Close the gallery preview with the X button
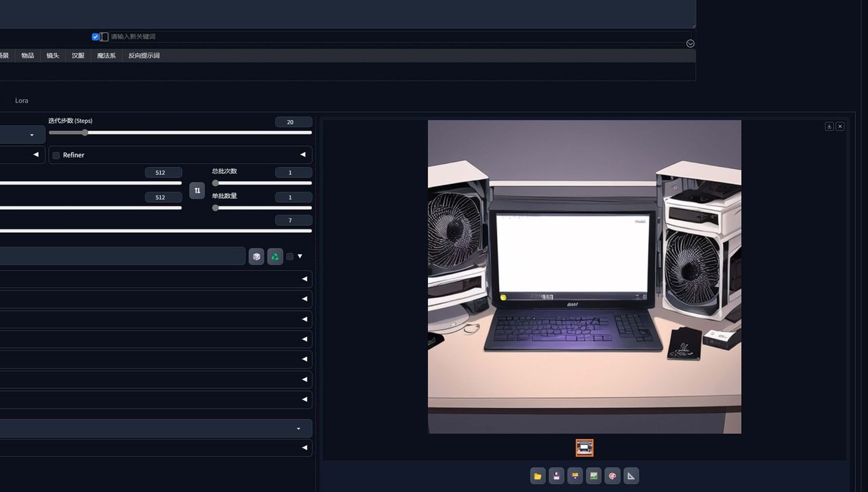The height and width of the screenshot is (492, 868). (x=840, y=126)
